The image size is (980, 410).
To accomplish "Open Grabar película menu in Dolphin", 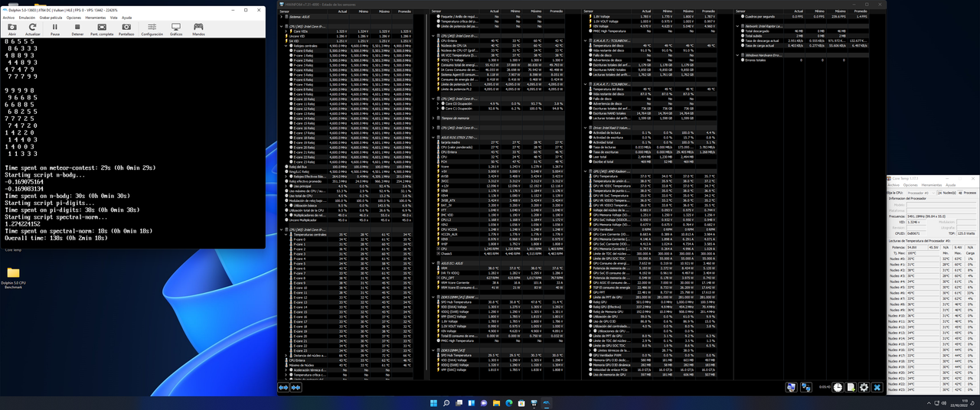I will coord(51,17).
